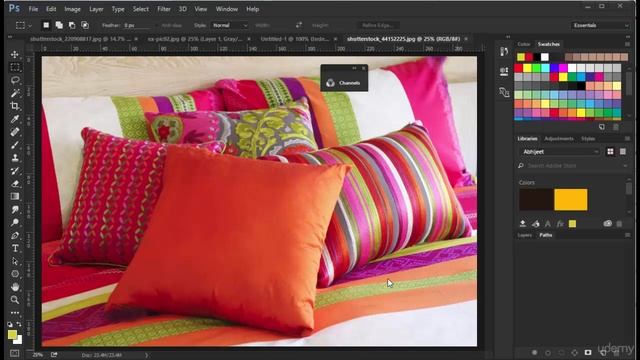This screenshot has width=640, height=360.
Task: Open the Libraries panel flyout menu
Action: pyautogui.click(x=627, y=139)
